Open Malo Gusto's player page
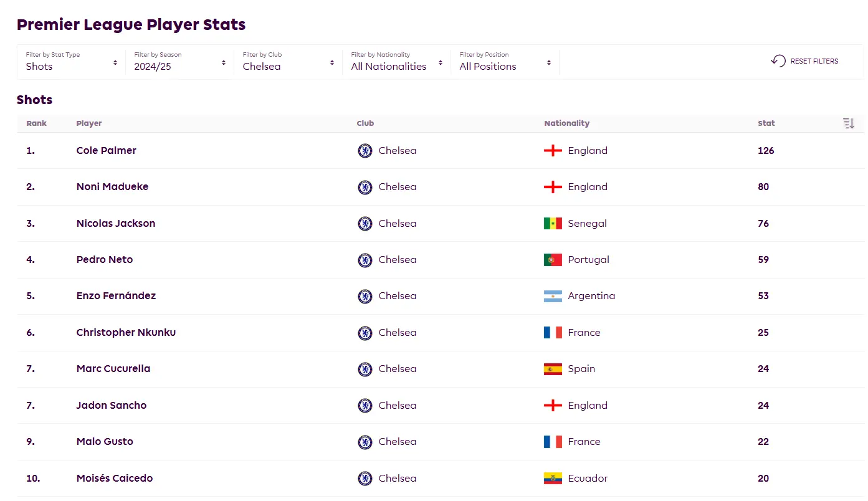 [x=105, y=442]
